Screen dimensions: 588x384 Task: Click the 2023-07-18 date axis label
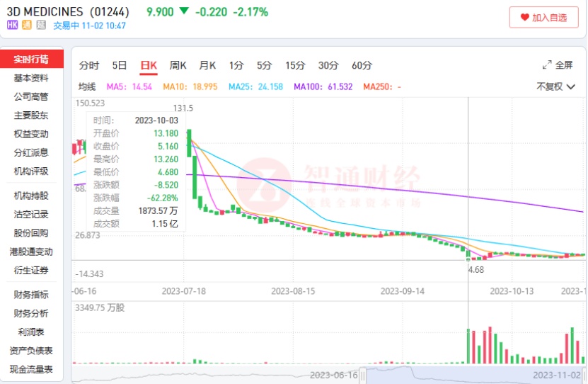(x=184, y=291)
